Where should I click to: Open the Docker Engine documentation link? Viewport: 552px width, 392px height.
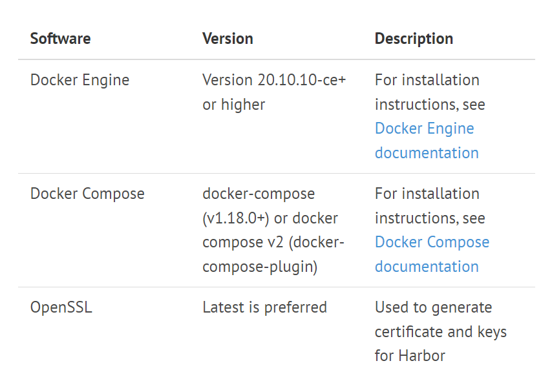coord(427,140)
